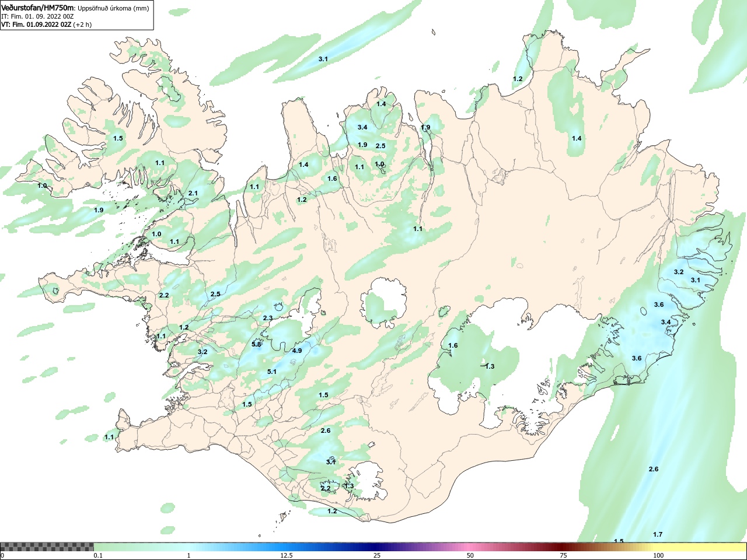Click the 3.2 value in the Eastfjords

tap(679, 272)
